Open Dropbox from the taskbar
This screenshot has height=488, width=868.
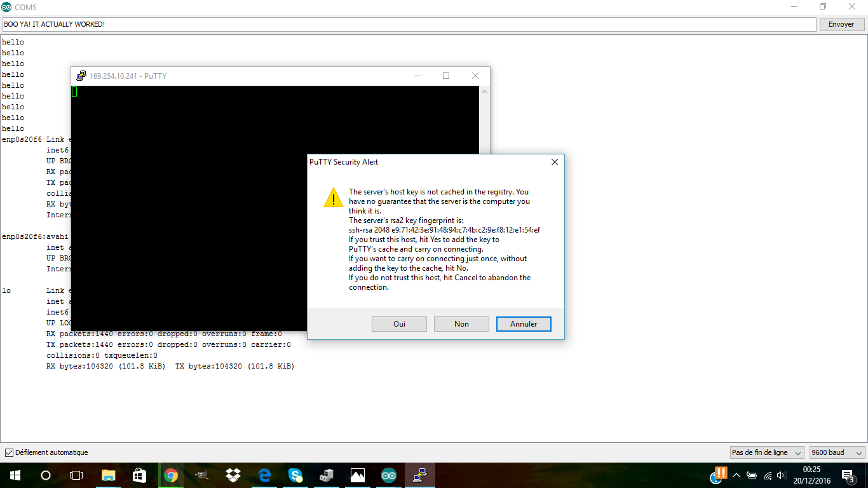(233, 475)
